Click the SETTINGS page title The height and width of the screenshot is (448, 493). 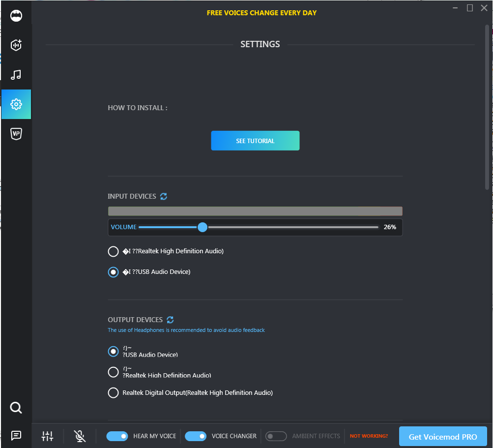pos(260,44)
